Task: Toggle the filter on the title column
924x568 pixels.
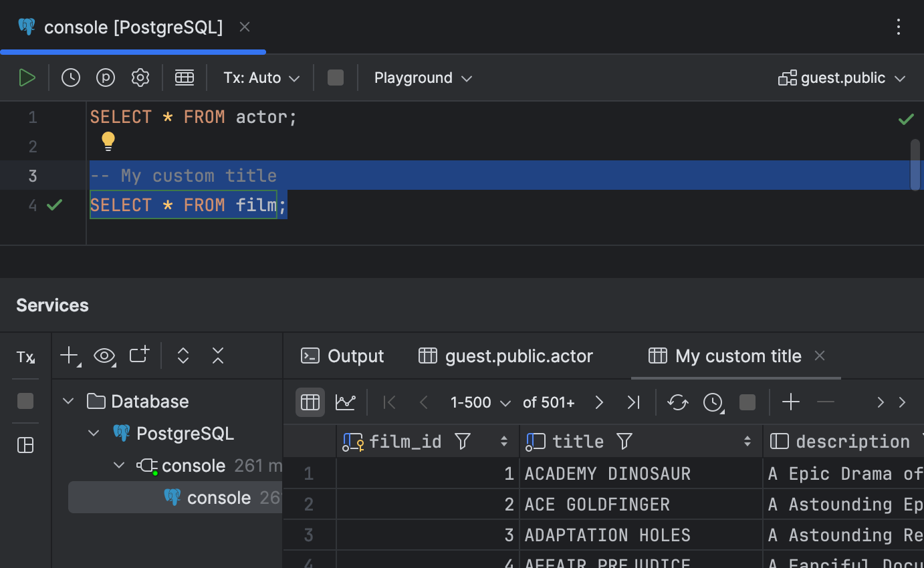Action: click(x=624, y=441)
